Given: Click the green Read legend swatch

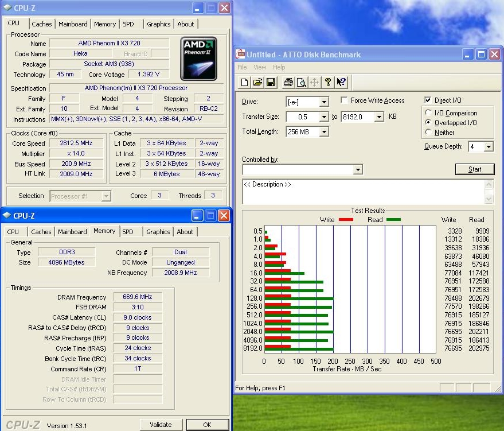Looking at the screenshot, I should pos(393,220).
